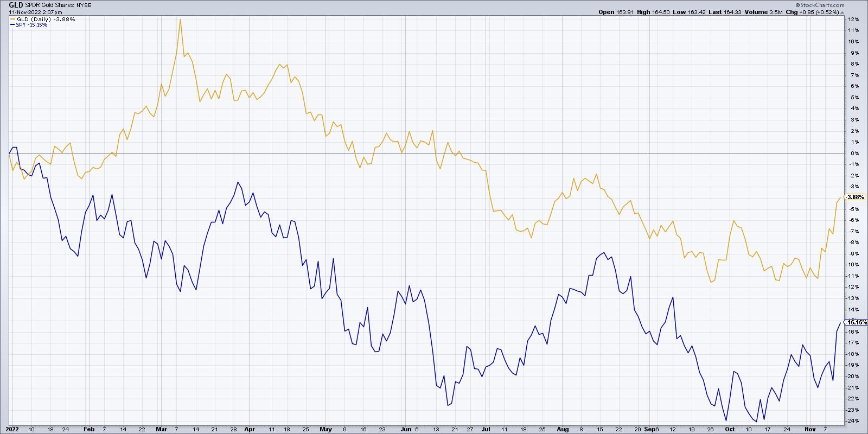Click the 11-Nov-2022 2:07pm timestamp
The height and width of the screenshot is (434, 868).
click(x=34, y=12)
